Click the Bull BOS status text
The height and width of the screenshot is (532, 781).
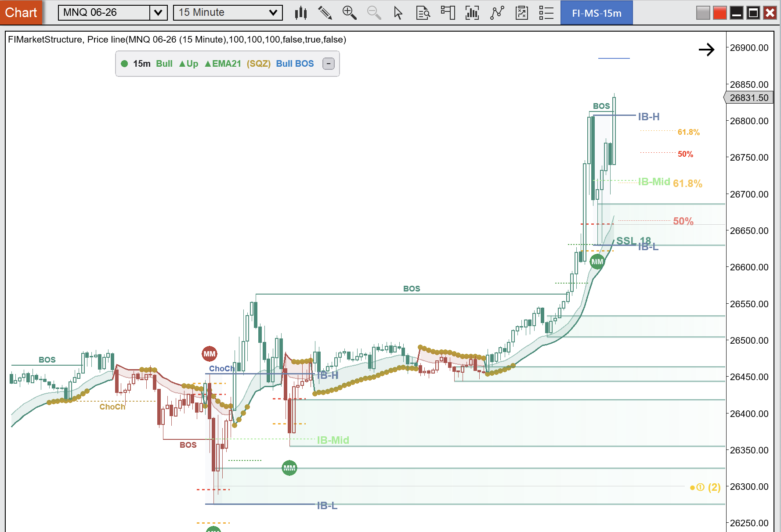point(295,64)
